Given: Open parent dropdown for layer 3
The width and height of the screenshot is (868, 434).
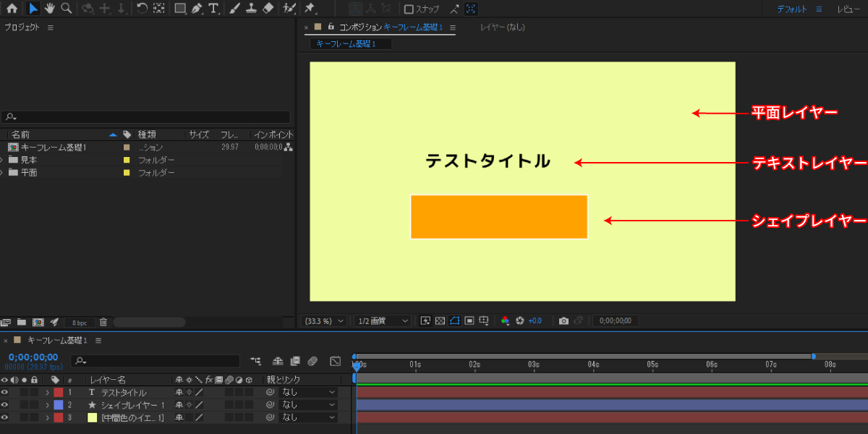Looking at the screenshot, I should pos(309,417).
